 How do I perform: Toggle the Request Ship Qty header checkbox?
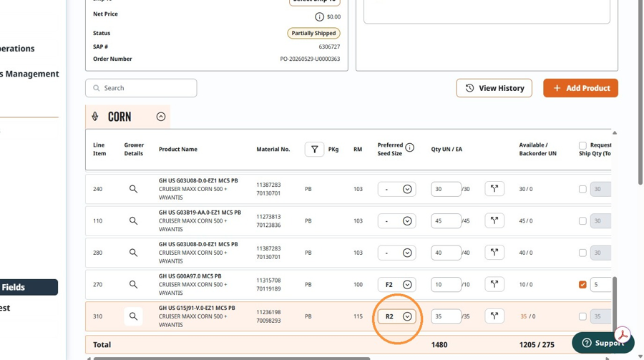[582, 145]
